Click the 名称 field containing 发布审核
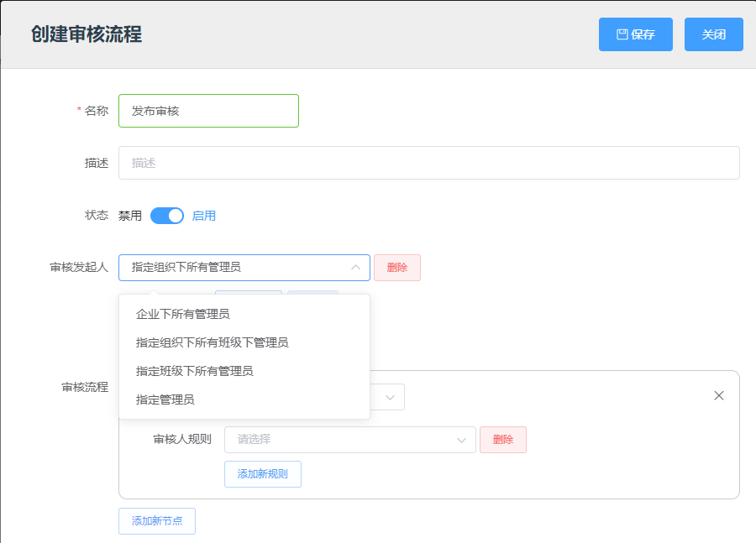This screenshot has height=543, width=756. pyautogui.click(x=208, y=110)
